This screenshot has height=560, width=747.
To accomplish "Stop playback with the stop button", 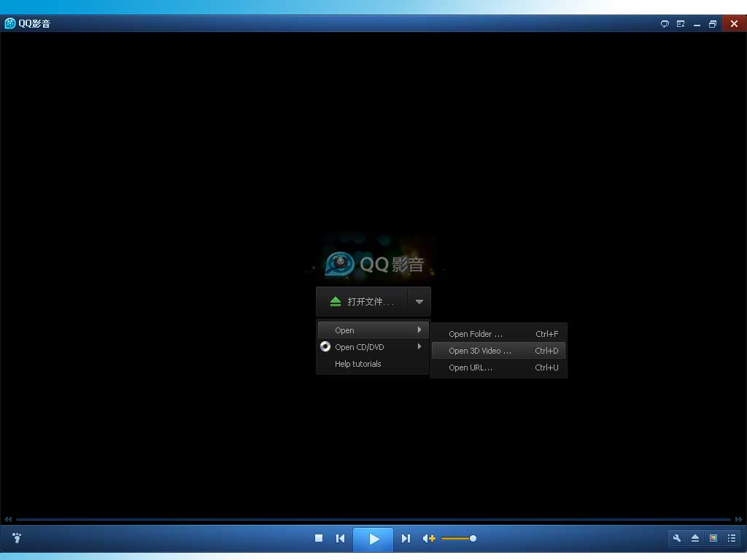I will 319,538.
